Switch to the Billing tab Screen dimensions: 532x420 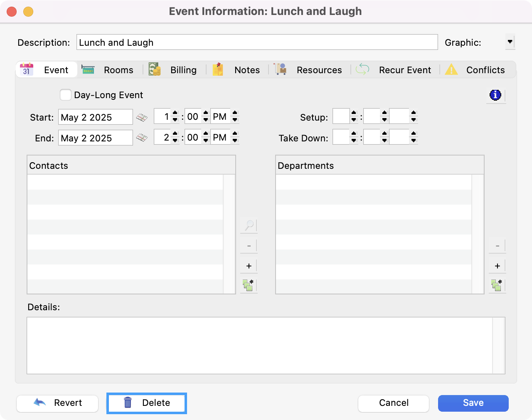point(174,70)
